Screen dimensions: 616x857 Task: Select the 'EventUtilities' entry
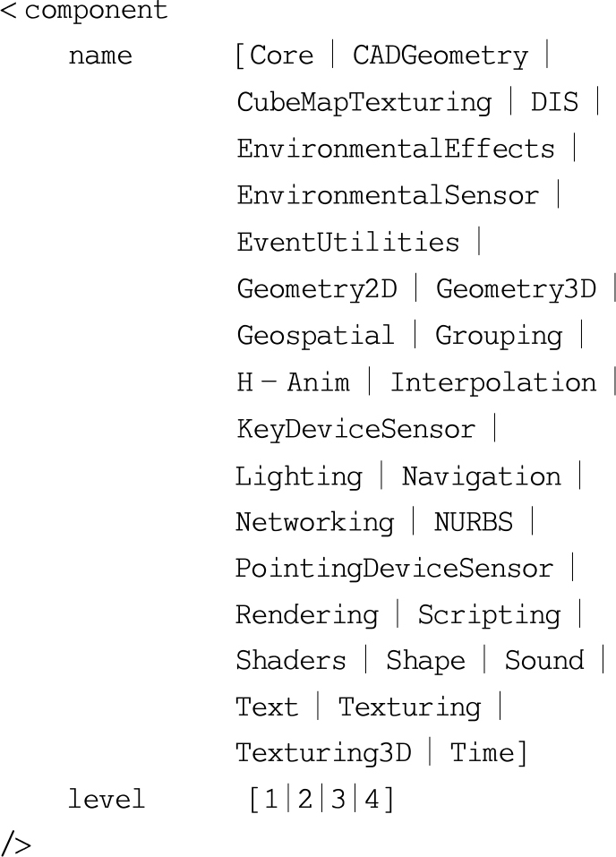click(347, 243)
